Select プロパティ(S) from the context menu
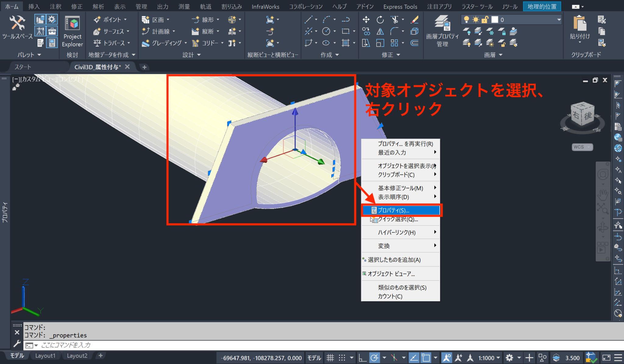Image resolution: width=624 pixels, height=364 pixels. pos(393,210)
